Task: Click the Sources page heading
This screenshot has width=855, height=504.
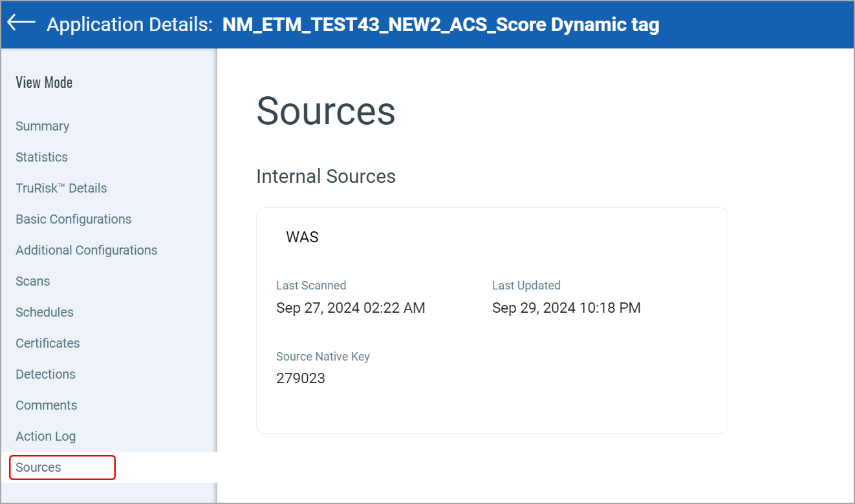Action: pos(325,112)
